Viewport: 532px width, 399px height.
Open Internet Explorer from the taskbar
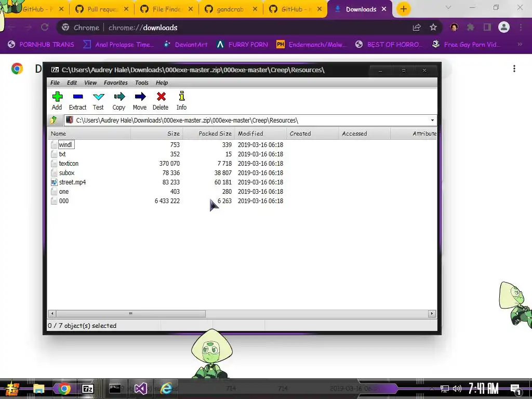tap(166, 389)
